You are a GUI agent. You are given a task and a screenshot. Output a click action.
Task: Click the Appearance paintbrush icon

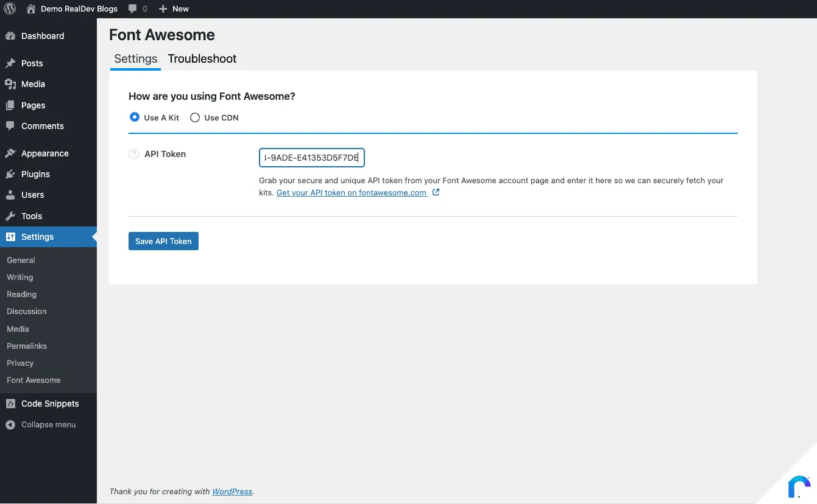[10, 153]
